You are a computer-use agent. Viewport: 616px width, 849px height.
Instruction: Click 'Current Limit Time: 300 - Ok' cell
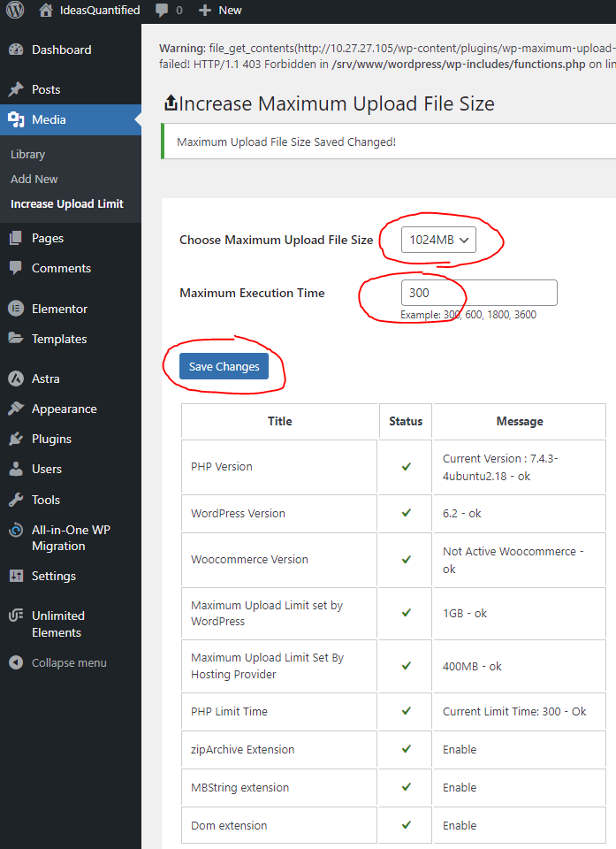click(x=520, y=711)
